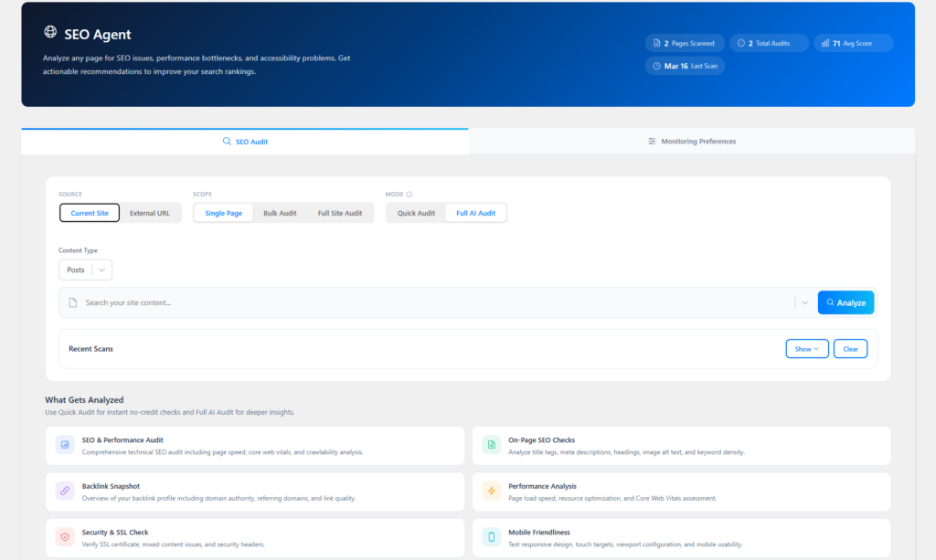Click the Backlink Snapshot link icon

65,491
